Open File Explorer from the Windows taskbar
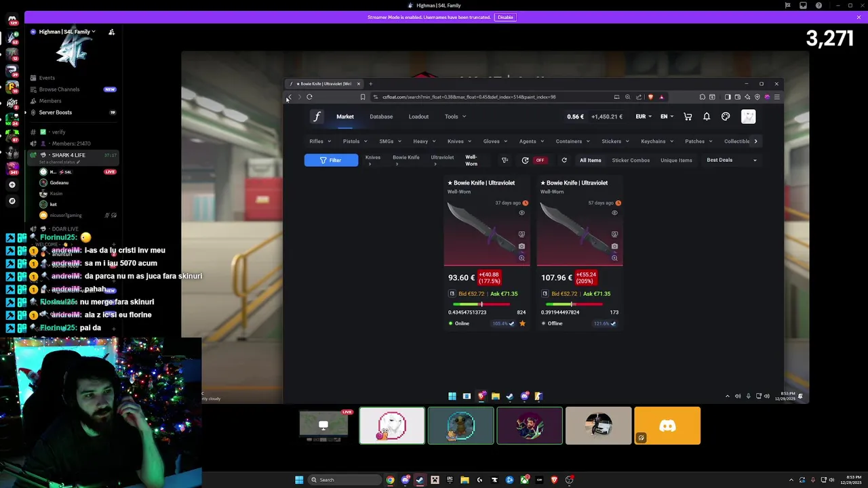This screenshot has height=488, width=868. (465, 480)
